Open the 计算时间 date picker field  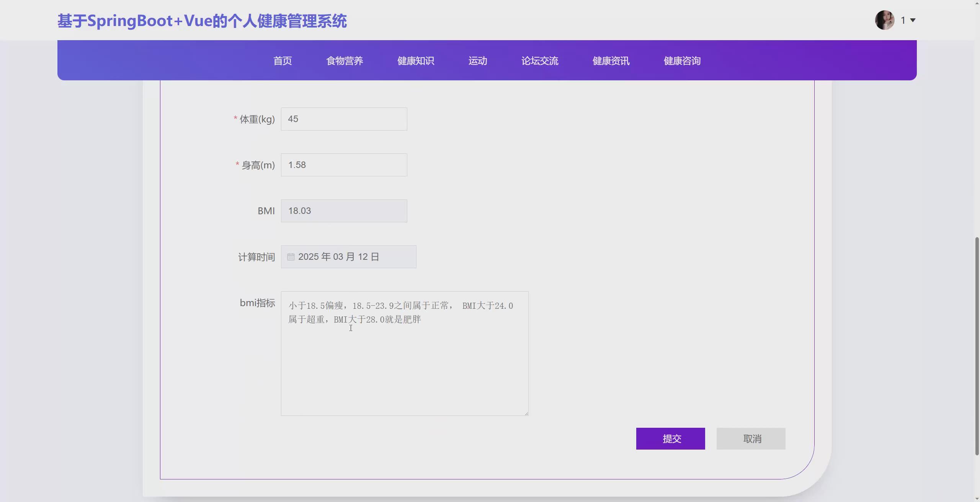(348, 256)
